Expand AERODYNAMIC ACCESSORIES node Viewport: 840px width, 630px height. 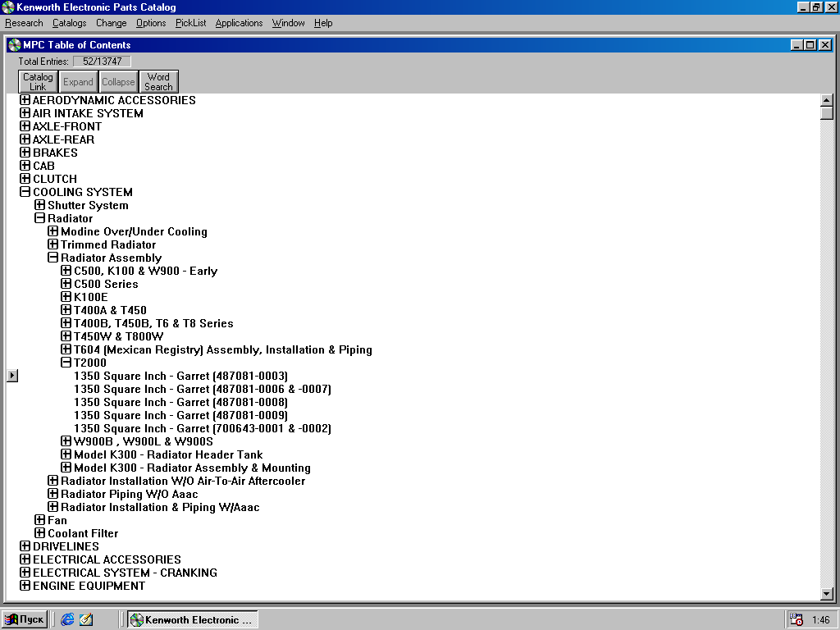(x=25, y=99)
